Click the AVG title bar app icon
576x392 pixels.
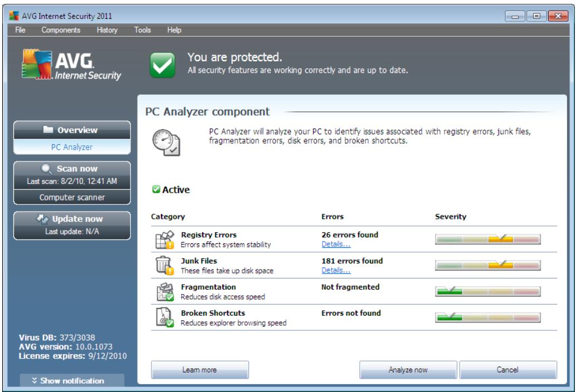click(x=14, y=16)
